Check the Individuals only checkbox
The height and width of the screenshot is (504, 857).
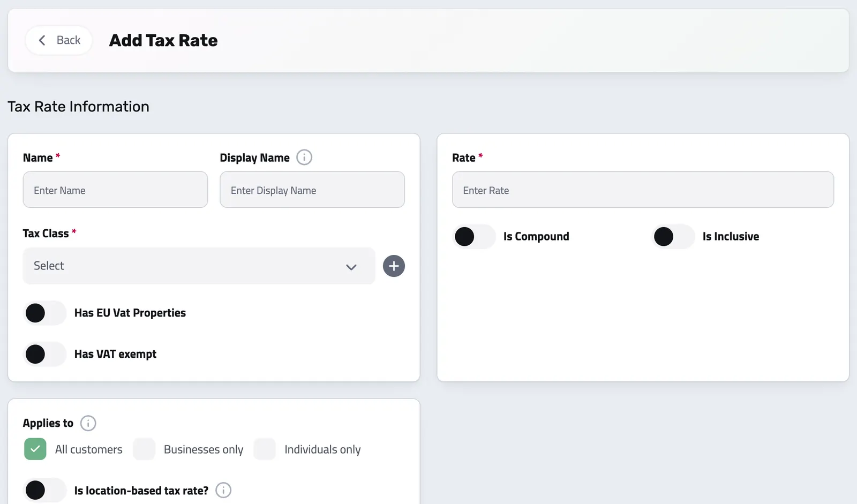(265, 449)
